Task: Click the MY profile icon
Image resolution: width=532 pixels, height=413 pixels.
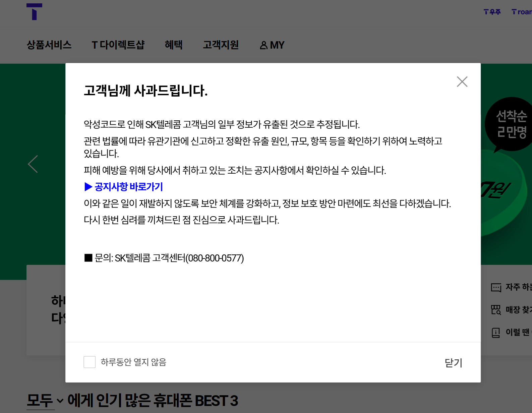Action: pyautogui.click(x=264, y=45)
